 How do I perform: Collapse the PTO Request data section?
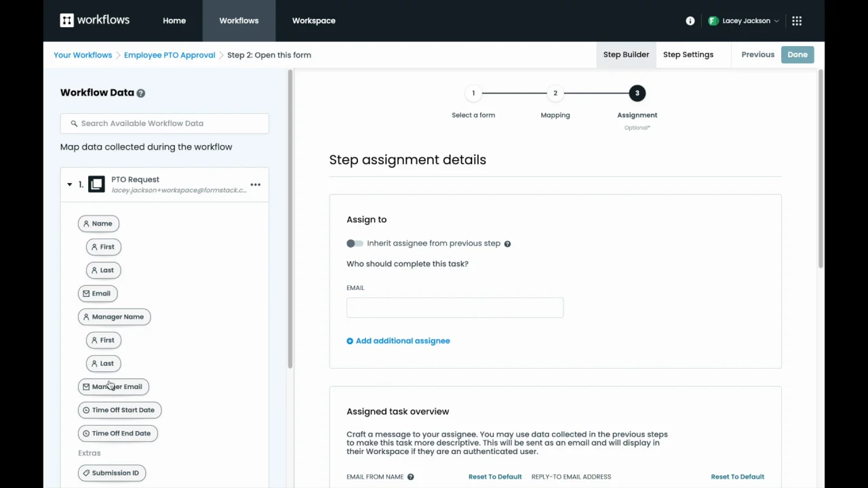tap(69, 184)
